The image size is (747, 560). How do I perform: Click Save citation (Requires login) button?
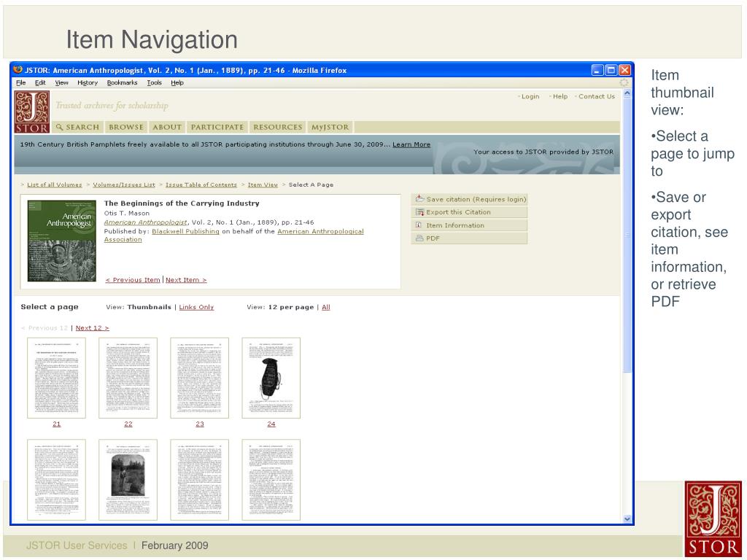click(469, 199)
